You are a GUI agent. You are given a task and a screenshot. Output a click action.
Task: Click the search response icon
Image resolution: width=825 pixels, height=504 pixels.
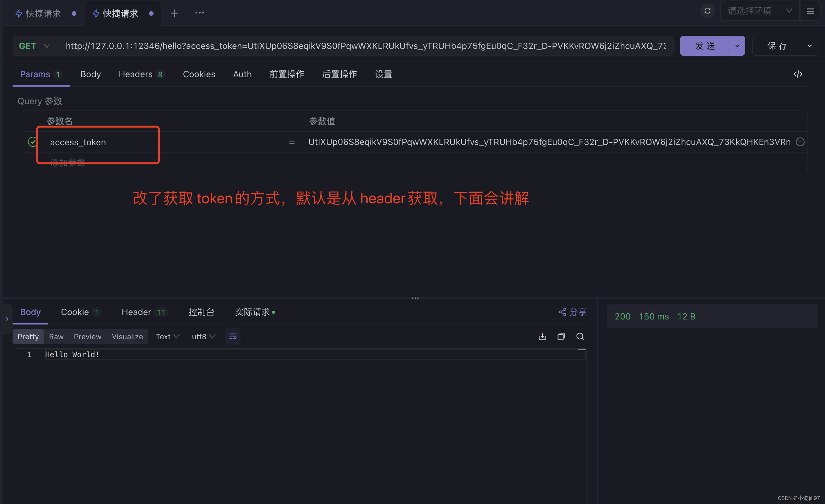tap(580, 336)
